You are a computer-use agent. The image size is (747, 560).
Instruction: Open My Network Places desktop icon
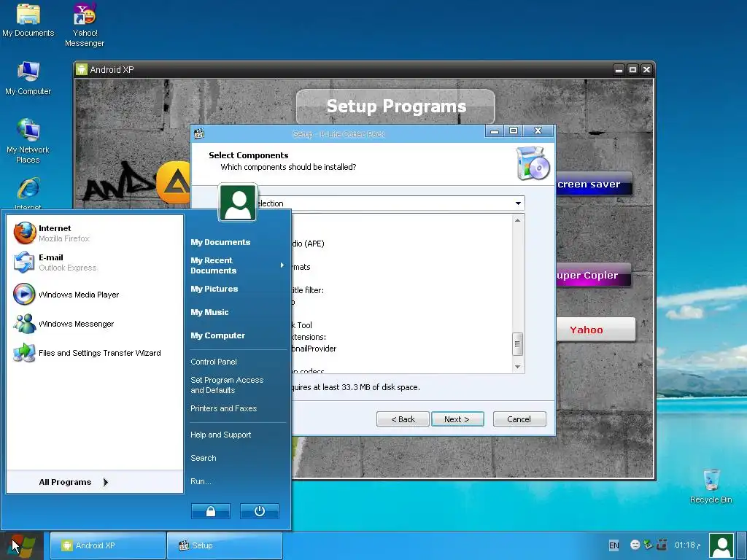point(28,141)
